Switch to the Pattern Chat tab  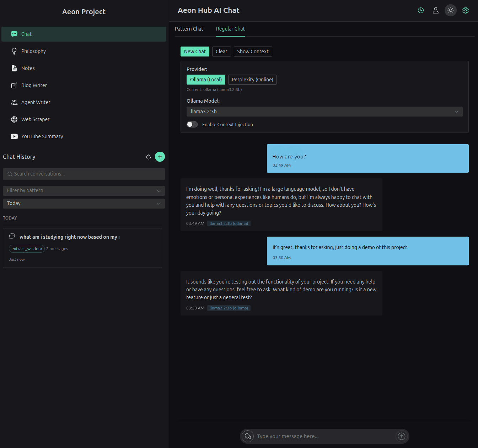click(x=189, y=29)
